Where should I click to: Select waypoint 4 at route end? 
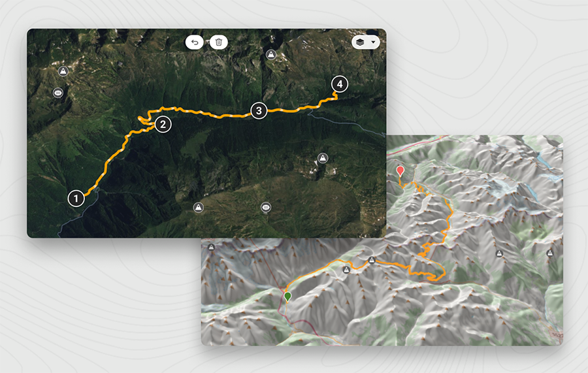click(340, 84)
